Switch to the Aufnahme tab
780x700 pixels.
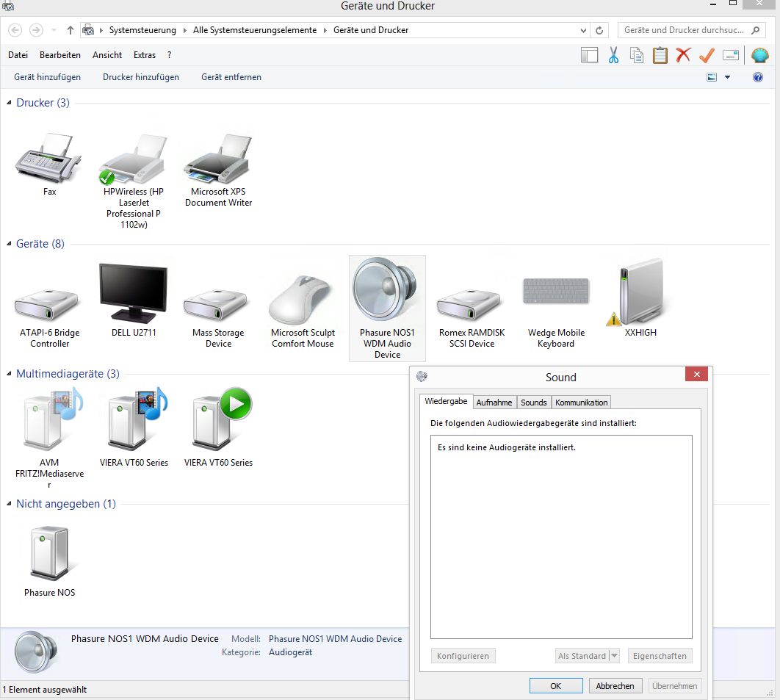coord(494,403)
